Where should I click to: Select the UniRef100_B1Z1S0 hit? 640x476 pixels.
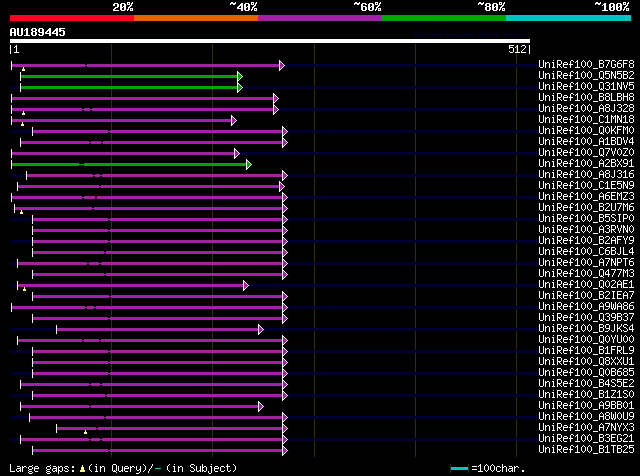(586, 395)
